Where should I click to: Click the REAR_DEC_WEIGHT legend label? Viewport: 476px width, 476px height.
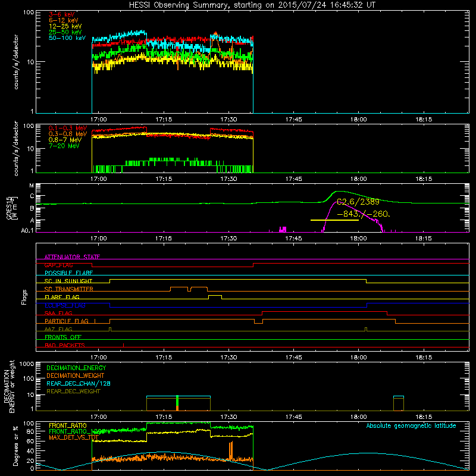click(x=73, y=392)
